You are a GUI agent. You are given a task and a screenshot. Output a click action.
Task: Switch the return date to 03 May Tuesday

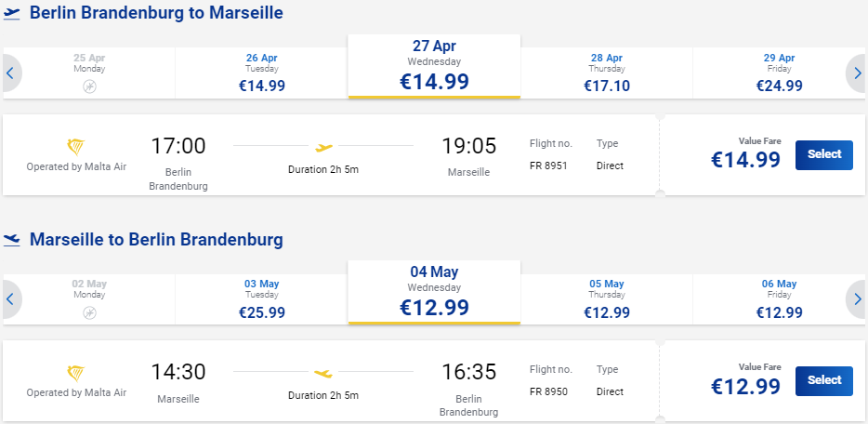coord(262,298)
